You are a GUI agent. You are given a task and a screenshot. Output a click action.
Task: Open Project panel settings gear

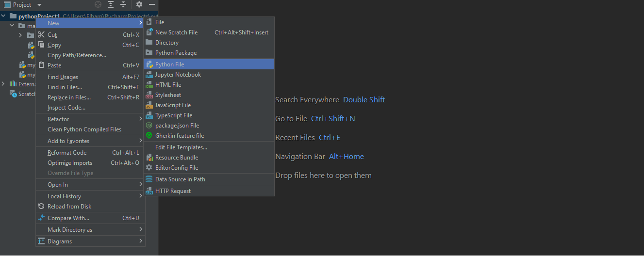point(139,4)
